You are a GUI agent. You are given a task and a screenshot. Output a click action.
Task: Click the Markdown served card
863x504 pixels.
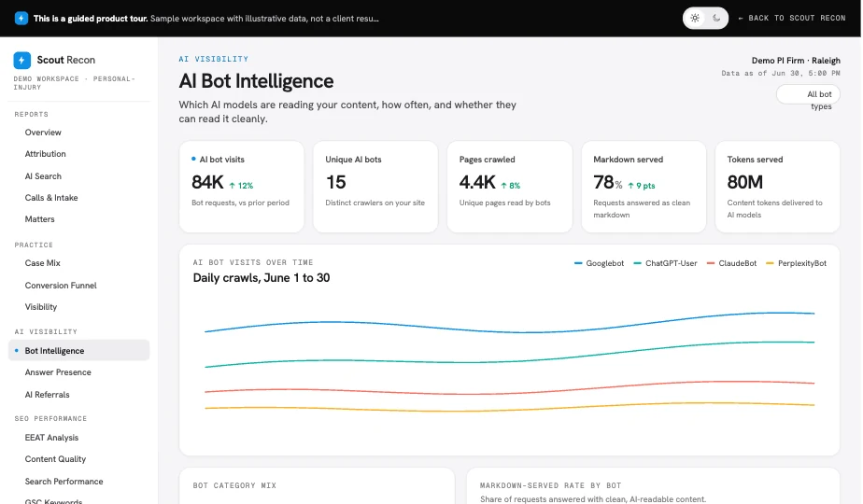point(644,187)
